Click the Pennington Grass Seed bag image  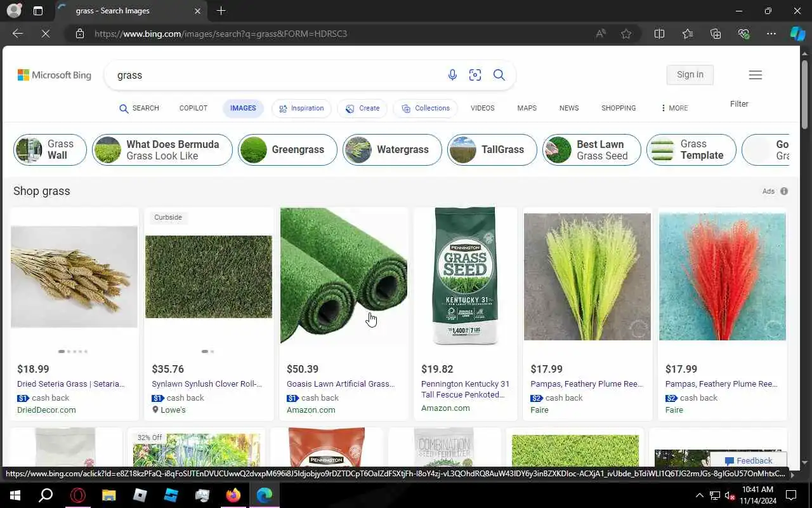pos(466,276)
